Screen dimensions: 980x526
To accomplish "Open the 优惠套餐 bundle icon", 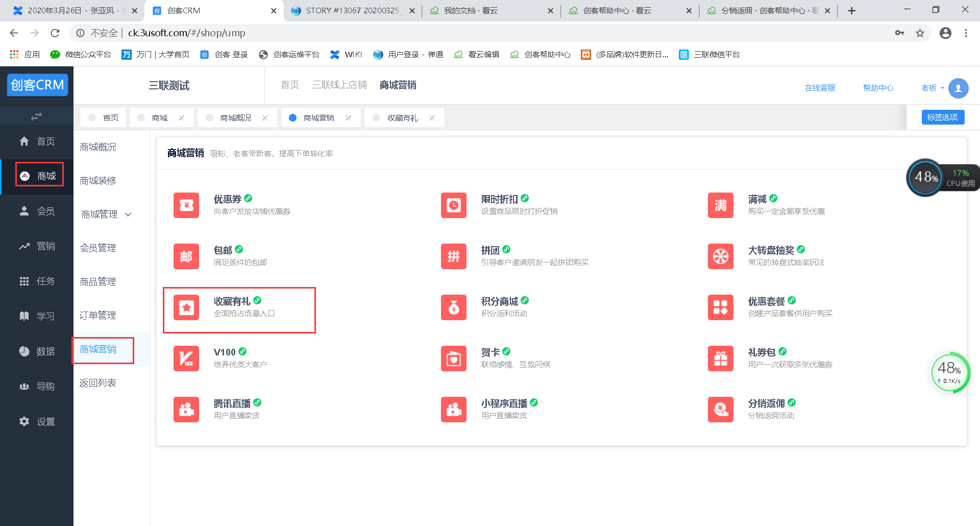I will click(721, 307).
